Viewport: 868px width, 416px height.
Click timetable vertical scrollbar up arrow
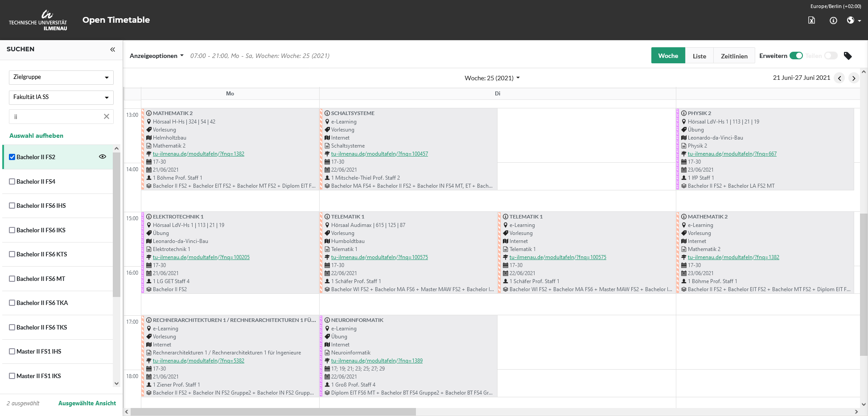(x=864, y=72)
